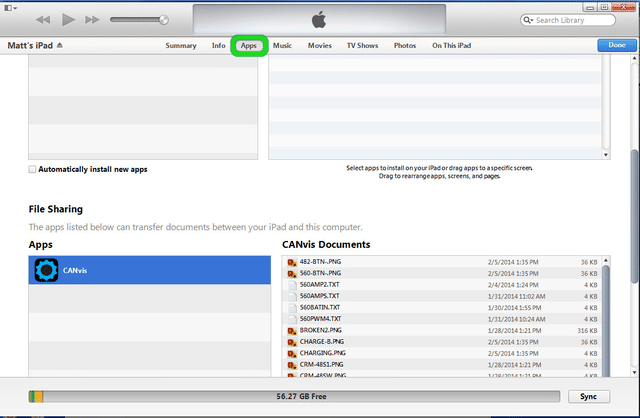Click the fast forward next button
The height and width of the screenshot is (418, 640).
click(x=92, y=20)
